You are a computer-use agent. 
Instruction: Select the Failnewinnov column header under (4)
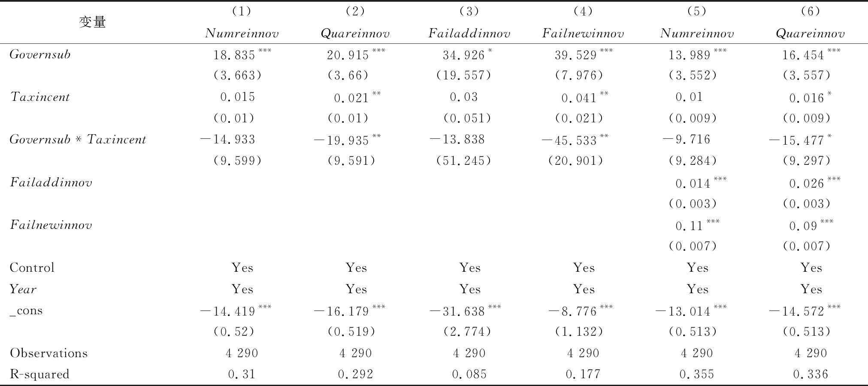point(583,33)
